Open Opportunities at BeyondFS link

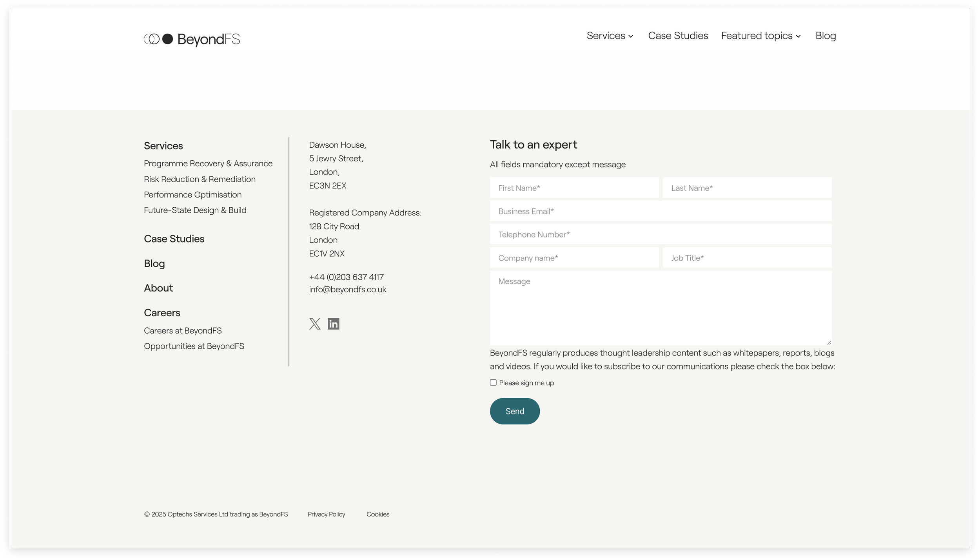coord(194,346)
